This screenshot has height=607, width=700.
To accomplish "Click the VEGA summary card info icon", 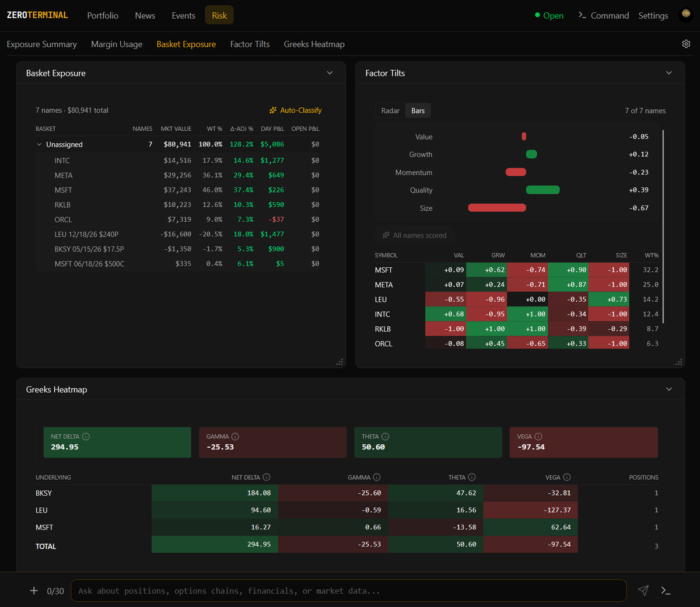I will tap(538, 437).
